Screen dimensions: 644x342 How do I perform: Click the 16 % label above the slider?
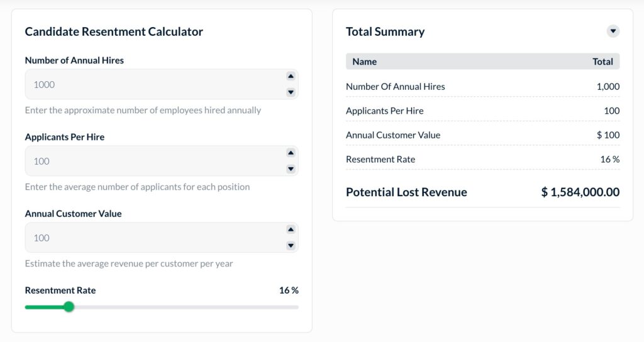[289, 290]
